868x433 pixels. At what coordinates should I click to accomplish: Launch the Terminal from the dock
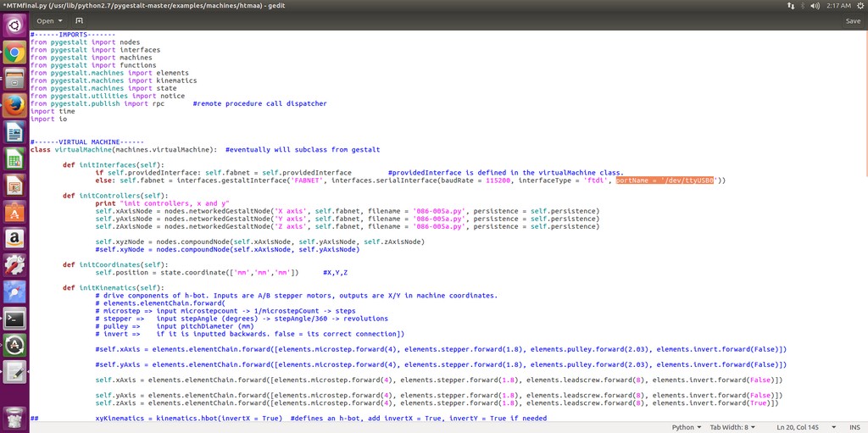point(14,319)
